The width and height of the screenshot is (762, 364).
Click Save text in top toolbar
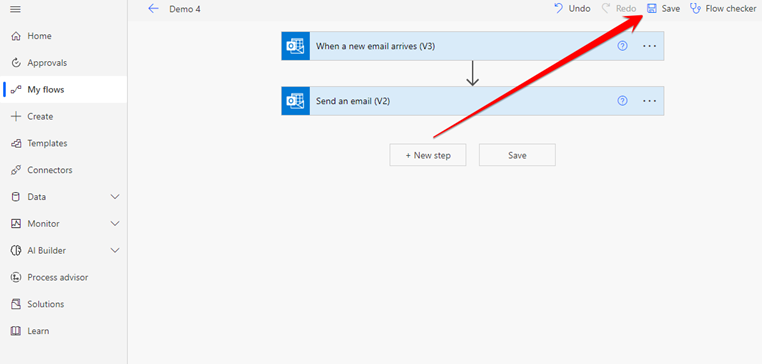point(671,9)
